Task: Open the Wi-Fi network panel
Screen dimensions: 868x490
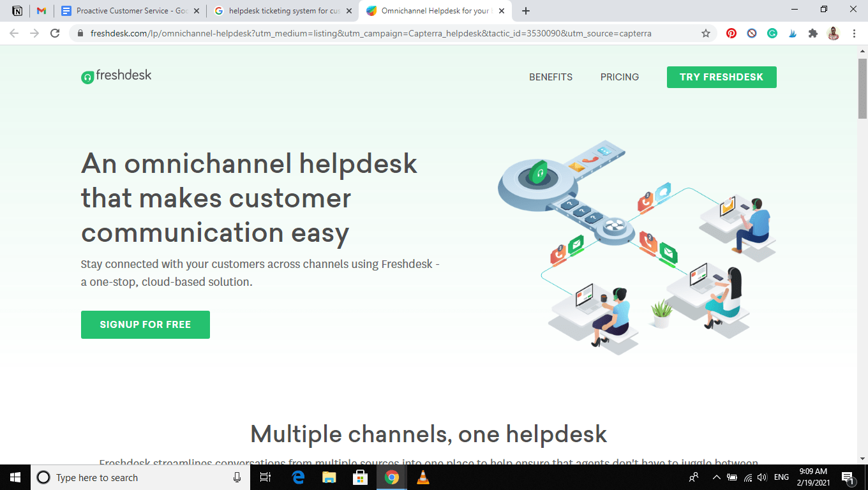Action: tap(748, 477)
